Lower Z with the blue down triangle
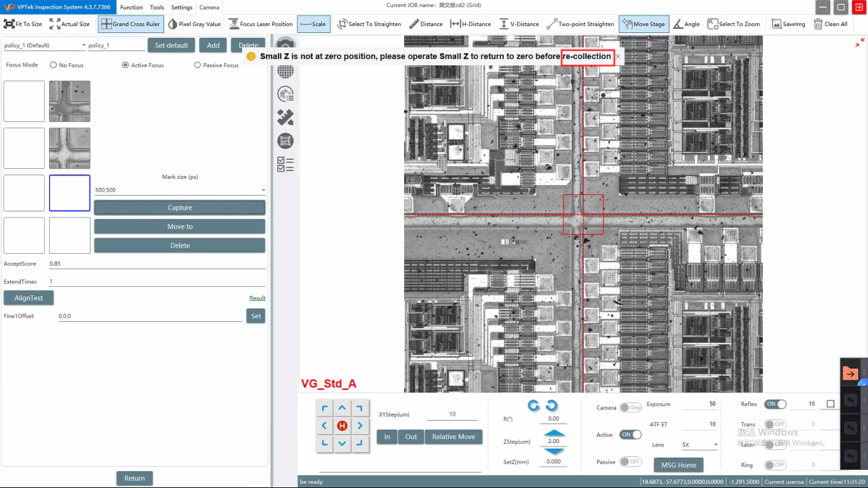The height and width of the screenshot is (488, 868). 554,451
